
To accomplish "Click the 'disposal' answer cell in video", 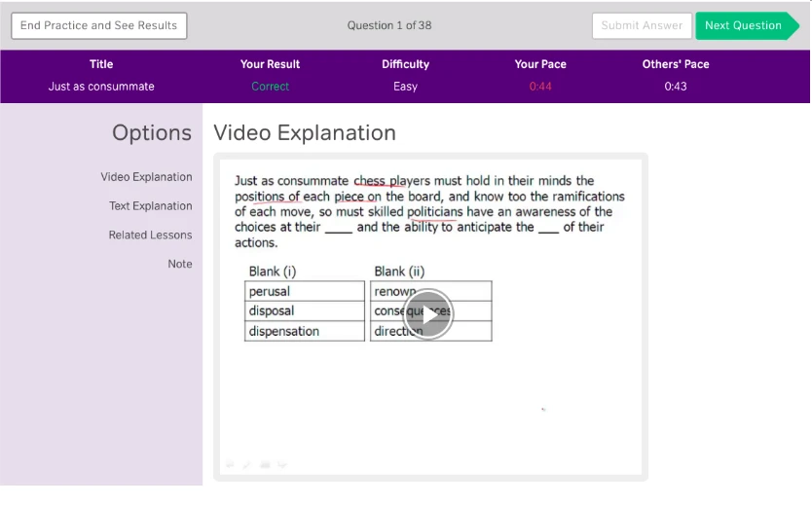I will click(304, 311).
